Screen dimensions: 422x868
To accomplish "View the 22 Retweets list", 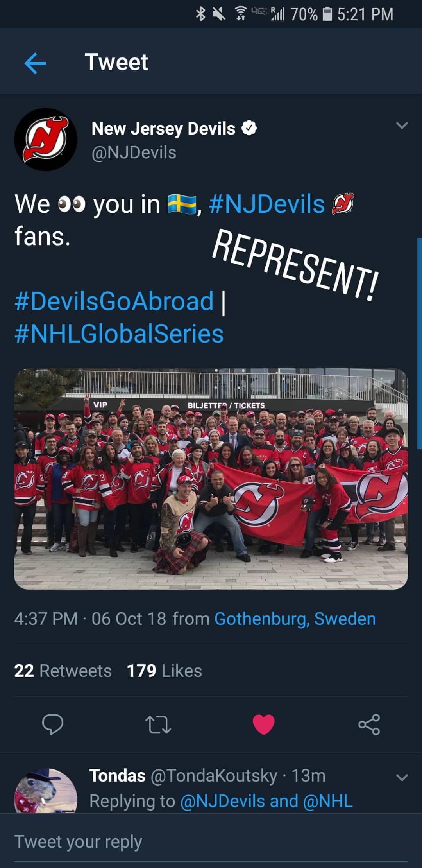I will click(x=63, y=671).
